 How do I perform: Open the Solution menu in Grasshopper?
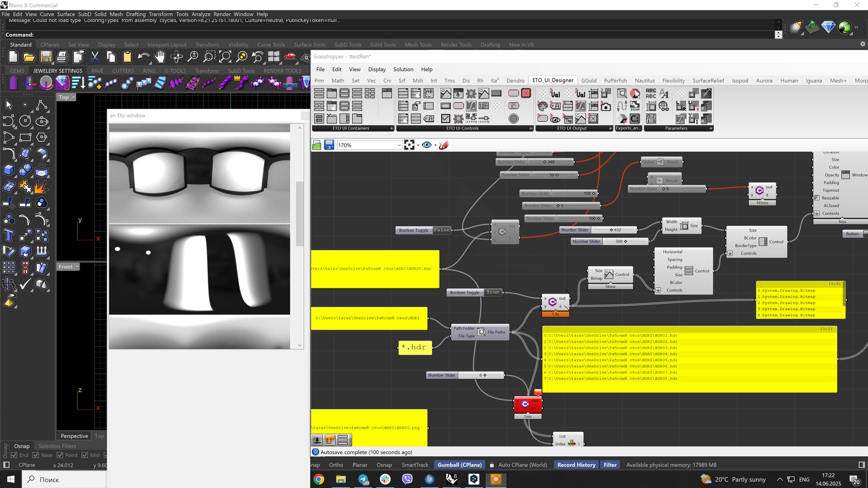403,69
